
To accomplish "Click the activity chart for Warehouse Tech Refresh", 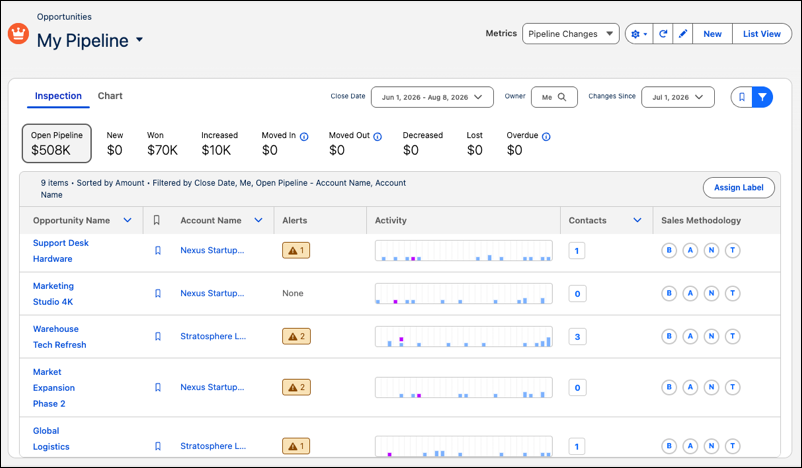I will [x=464, y=337].
